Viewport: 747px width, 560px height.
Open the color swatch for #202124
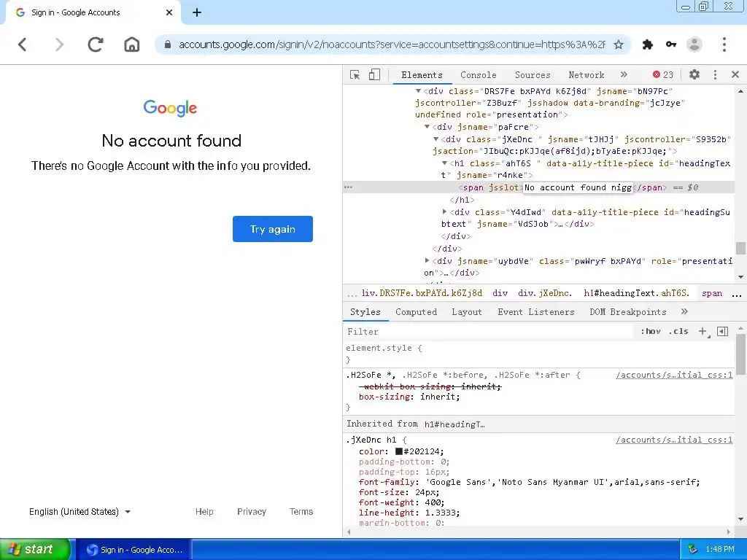[x=399, y=451]
